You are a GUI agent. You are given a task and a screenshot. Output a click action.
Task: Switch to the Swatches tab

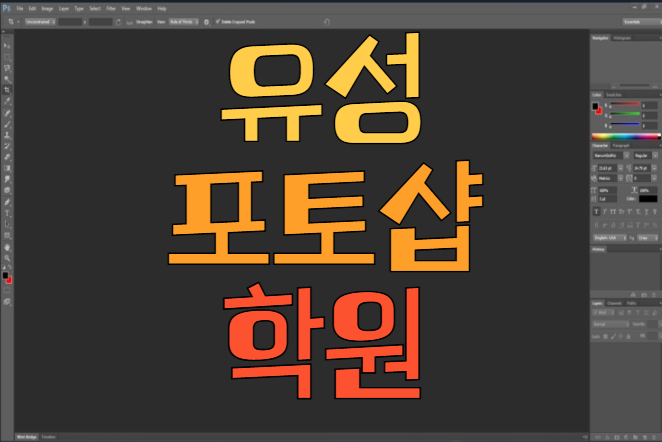[613, 95]
